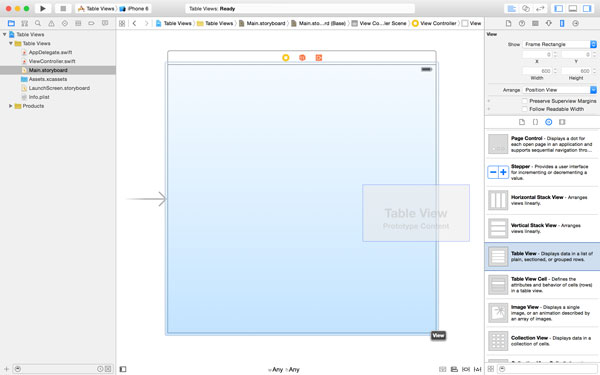Click the Height value field
Image resolution: width=600 pixels, height=375 pixels.
577,71
